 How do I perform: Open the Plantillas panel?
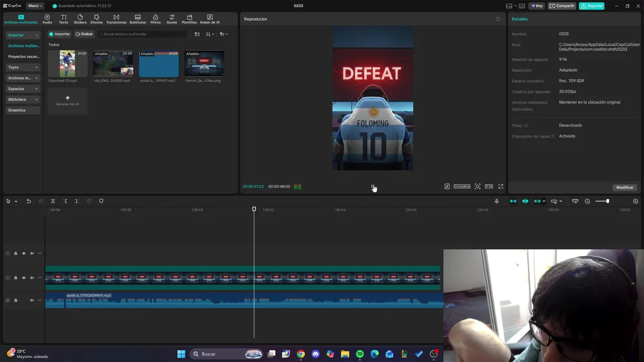pyautogui.click(x=189, y=19)
